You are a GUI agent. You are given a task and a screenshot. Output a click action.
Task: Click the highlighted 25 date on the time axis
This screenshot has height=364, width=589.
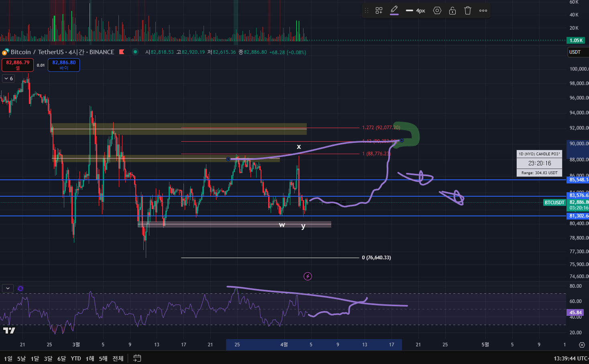[x=237, y=344]
